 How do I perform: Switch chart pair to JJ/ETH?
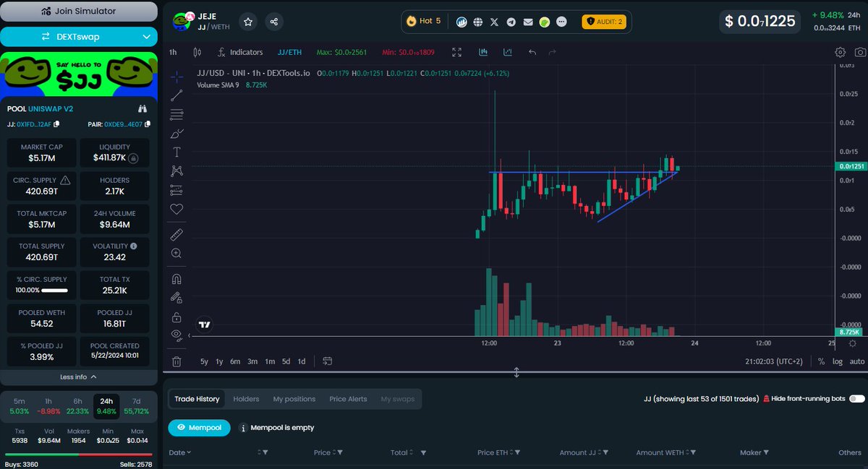point(289,52)
